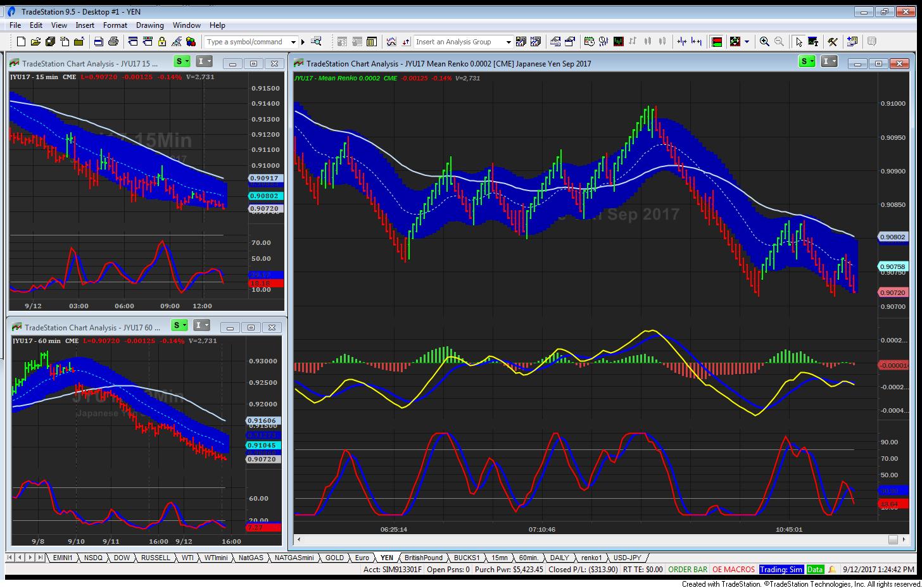Image resolution: width=922 pixels, height=588 pixels.
Task: Click the New document icon in toolbar
Action: point(21,42)
